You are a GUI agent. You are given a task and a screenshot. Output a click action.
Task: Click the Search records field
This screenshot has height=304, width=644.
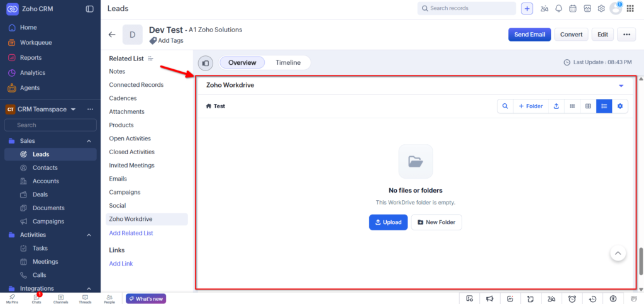[x=467, y=8]
